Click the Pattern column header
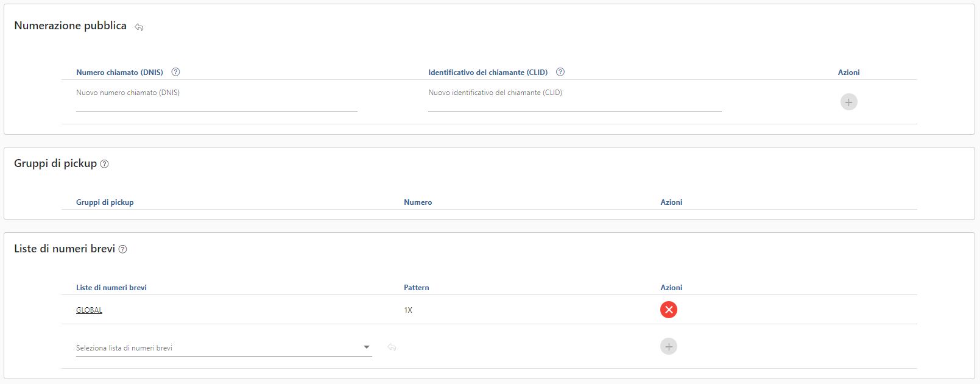Image resolution: width=980 pixels, height=384 pixels. [417, 288]
